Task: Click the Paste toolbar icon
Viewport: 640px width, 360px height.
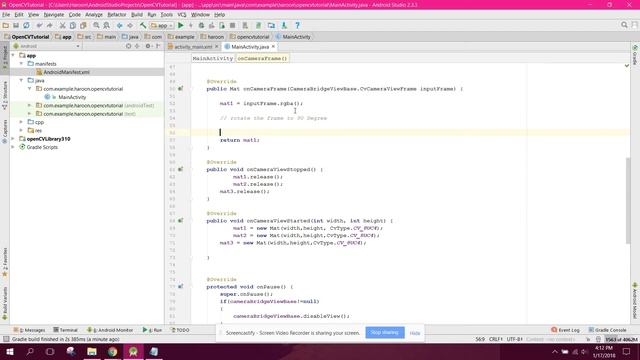Action: [x=83, y=25]
